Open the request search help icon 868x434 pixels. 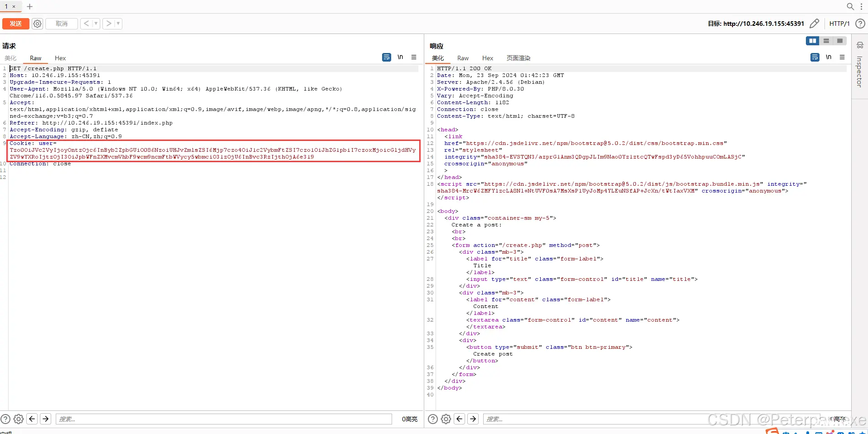[5, 419]
